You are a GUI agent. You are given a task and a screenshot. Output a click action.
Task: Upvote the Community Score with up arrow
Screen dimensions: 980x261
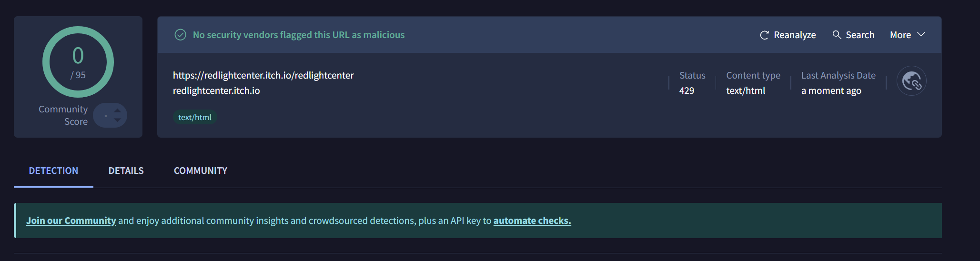117,110
